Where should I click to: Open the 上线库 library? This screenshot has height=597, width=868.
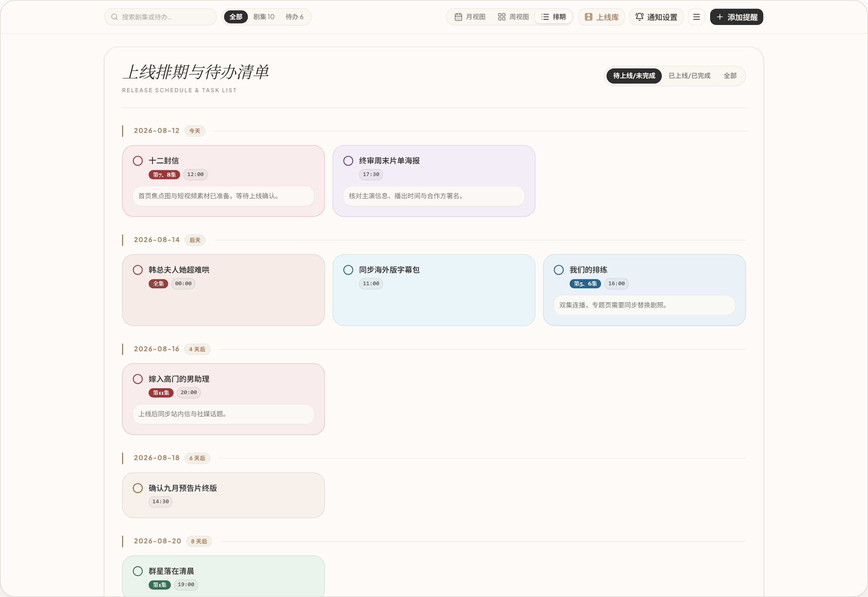pyautogui.click(x=601, y=17)
